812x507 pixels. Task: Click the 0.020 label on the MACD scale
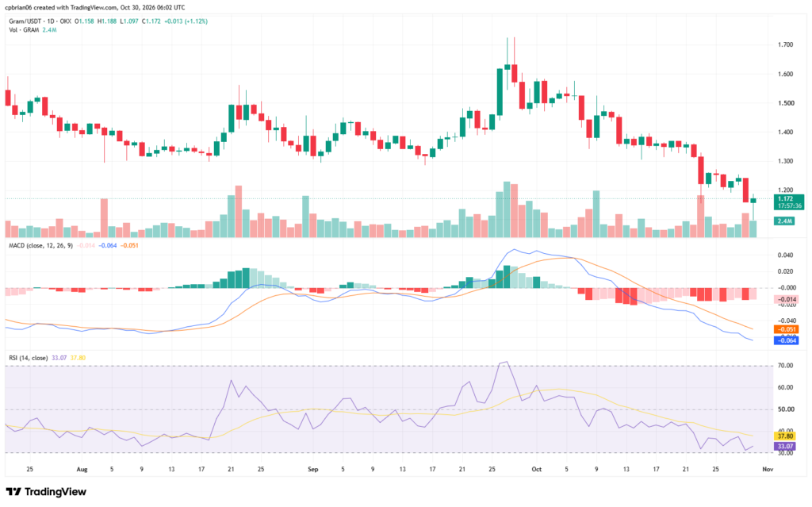pos(786,271)
